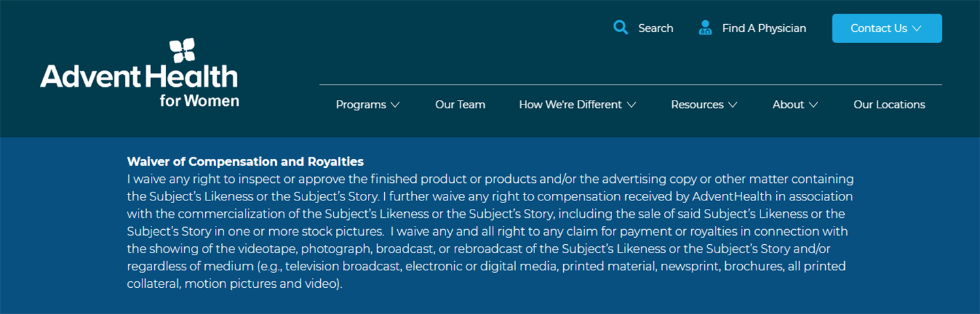980x314 pixels.
Task: Click the magnifying glass search icon
Action: point(621,28)
